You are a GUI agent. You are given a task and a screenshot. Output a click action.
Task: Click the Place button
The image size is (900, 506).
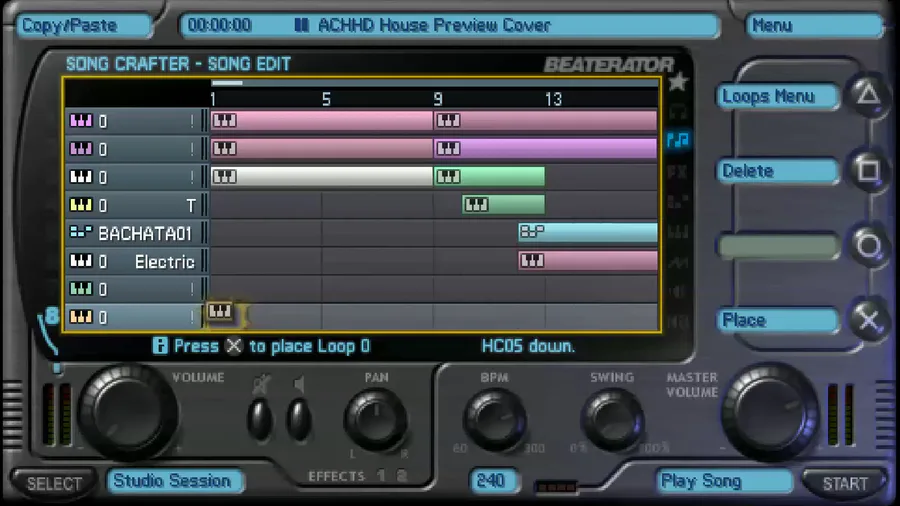(x=778, y=320)
